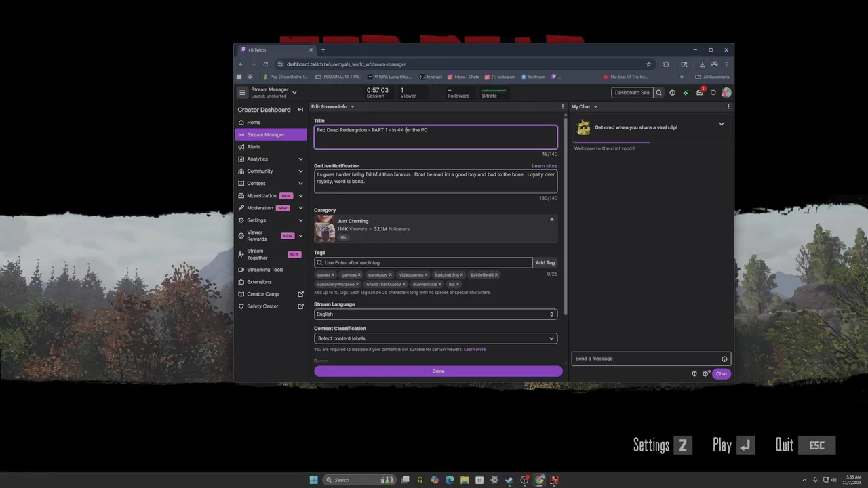
Task: Open Alerts in sidebar
Action: 271,147
